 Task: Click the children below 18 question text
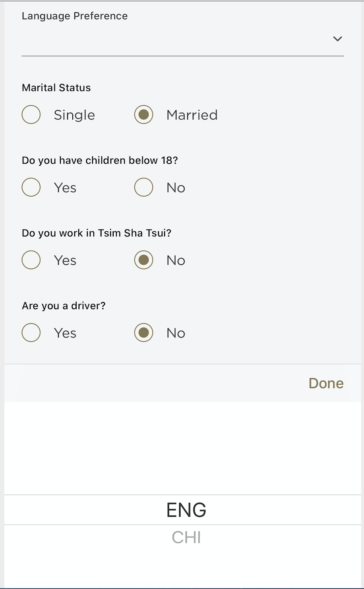[100, 161]
